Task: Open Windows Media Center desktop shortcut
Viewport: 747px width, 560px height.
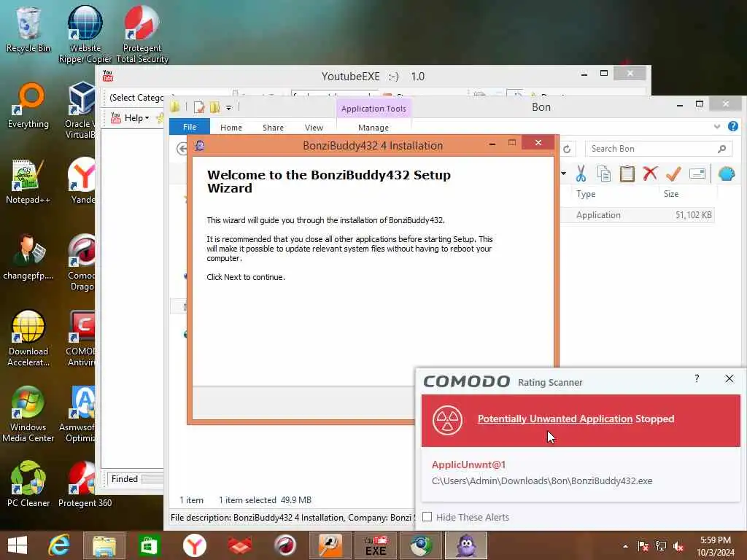Action: [x=28, y=414]
